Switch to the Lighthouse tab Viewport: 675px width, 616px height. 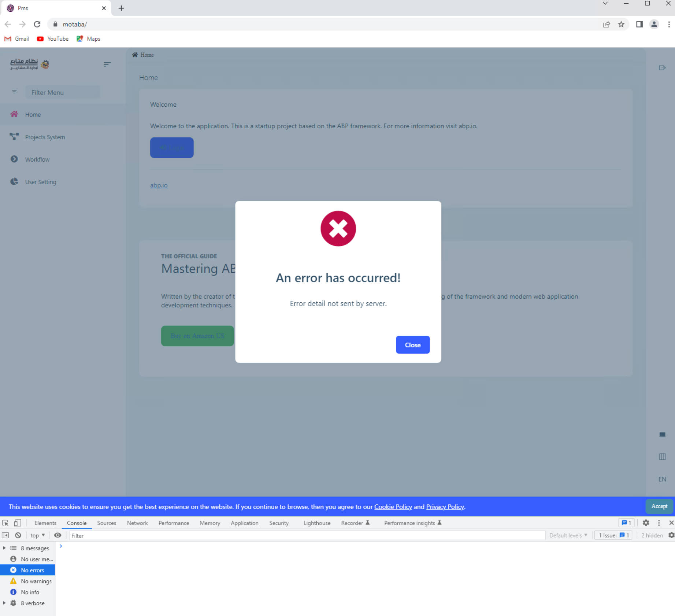(x=317, y=523)
